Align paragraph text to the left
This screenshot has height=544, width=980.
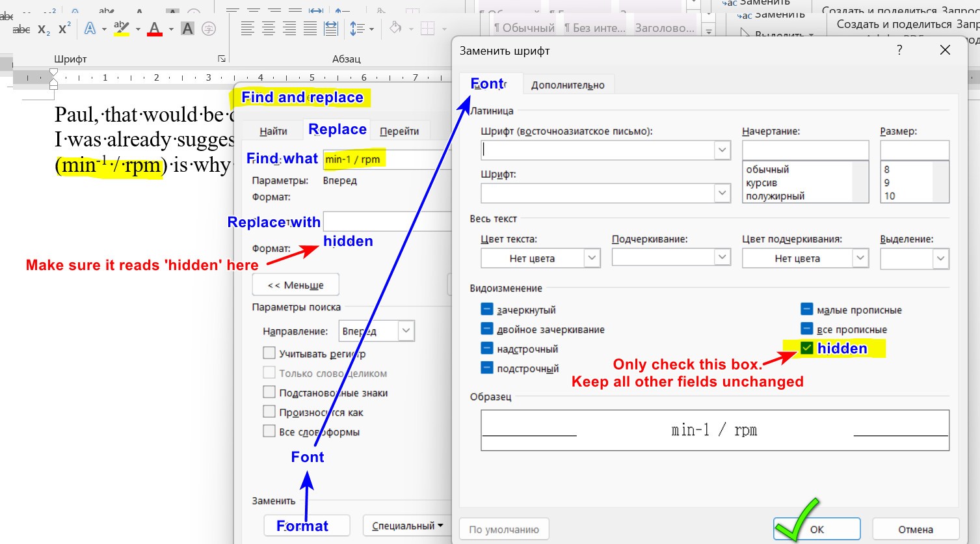pyautogui.click(x=247, y=29)
